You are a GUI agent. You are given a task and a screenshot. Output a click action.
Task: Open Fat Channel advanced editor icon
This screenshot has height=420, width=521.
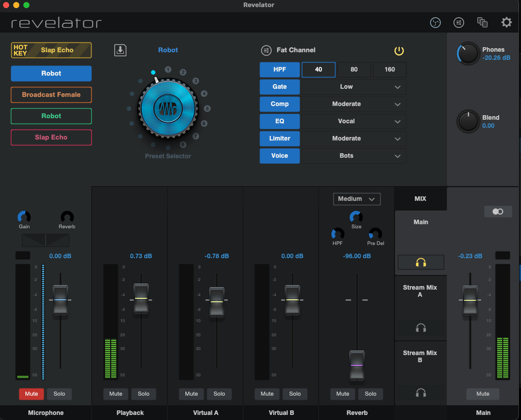(266, 50)
